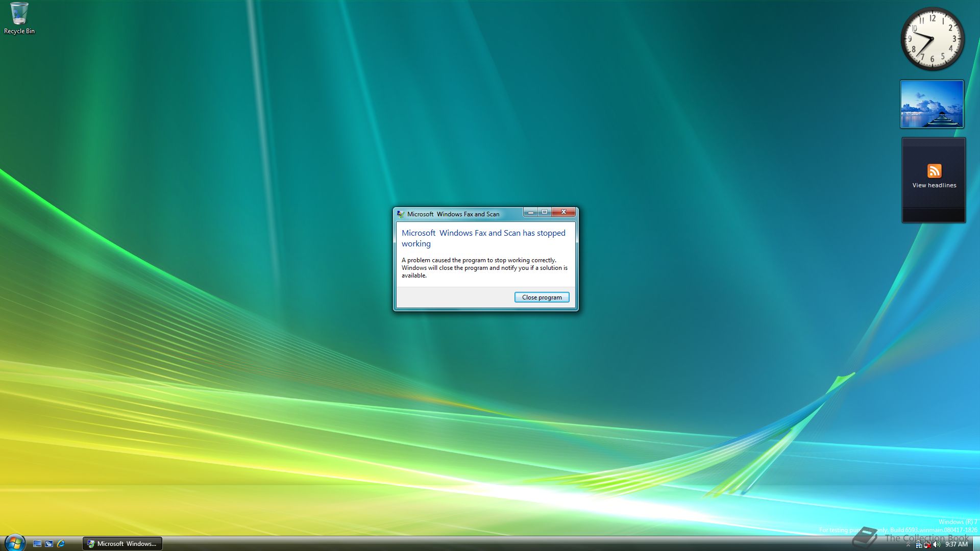This screenshot has width=980, height=551.
Task: Click the Windows Sidebar tray icon
Action: point(919,544)
